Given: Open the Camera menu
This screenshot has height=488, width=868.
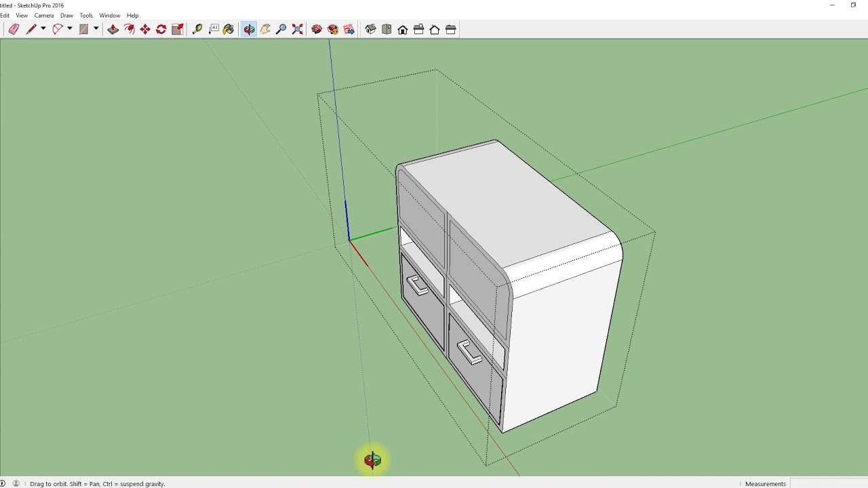Looking at the screenshot, I should pos(44,15).
